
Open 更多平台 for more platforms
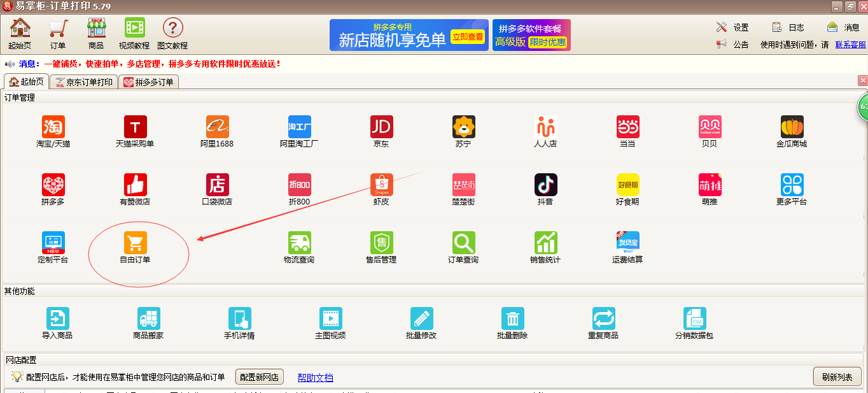792,185
